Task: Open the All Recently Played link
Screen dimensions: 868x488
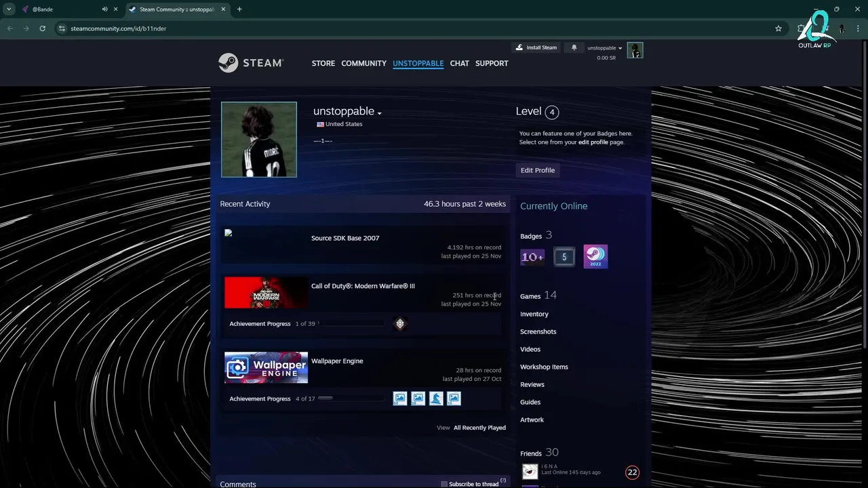Action: point(479,428)
